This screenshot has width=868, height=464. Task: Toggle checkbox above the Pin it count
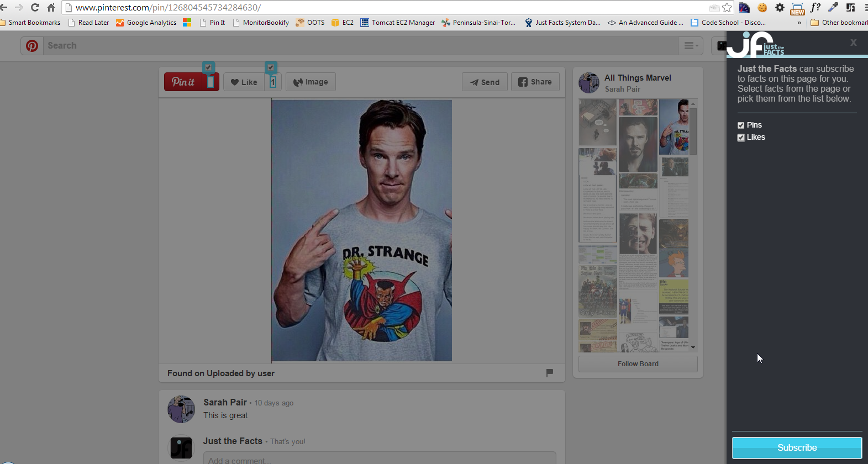point(208,67)
